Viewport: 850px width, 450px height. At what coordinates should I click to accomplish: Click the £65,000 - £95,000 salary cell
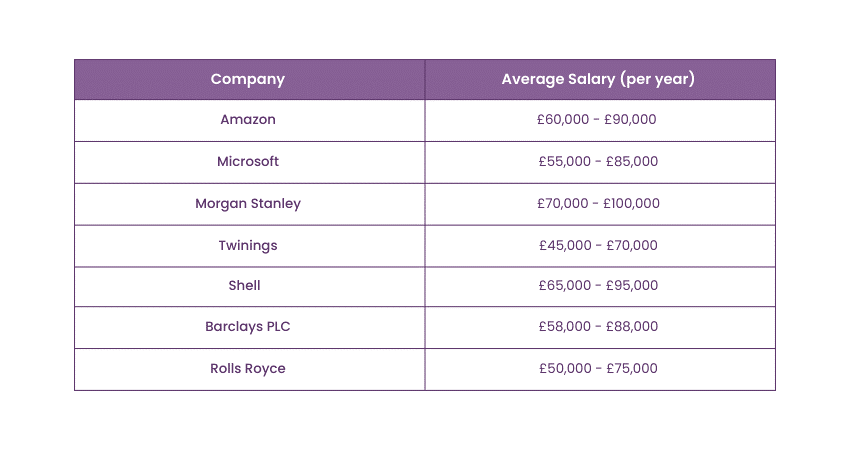click(x=597, y=286)
